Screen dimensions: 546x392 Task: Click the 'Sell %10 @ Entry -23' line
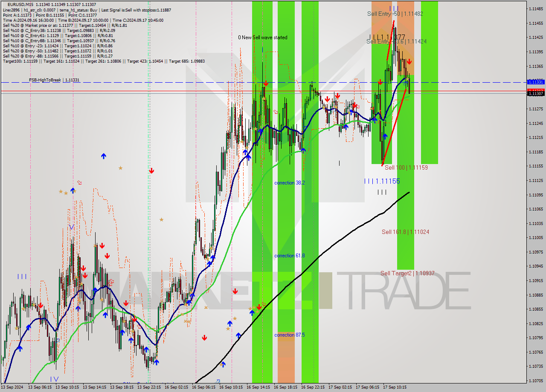(x=58, y=46)
